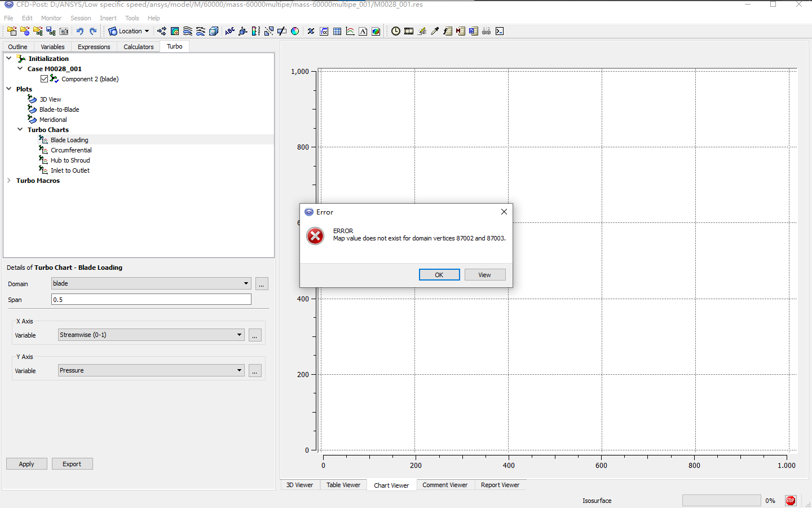Click the Table icon in the toolbar
This screenshot has width=812, height=508.
(x=337, y=31)
